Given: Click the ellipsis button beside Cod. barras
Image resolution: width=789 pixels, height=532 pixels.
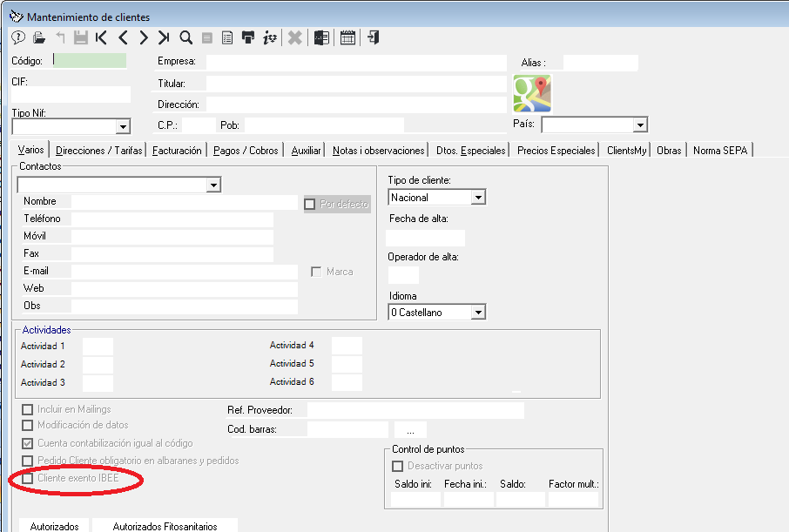Looking at the screenshot, I should [410, 430].
